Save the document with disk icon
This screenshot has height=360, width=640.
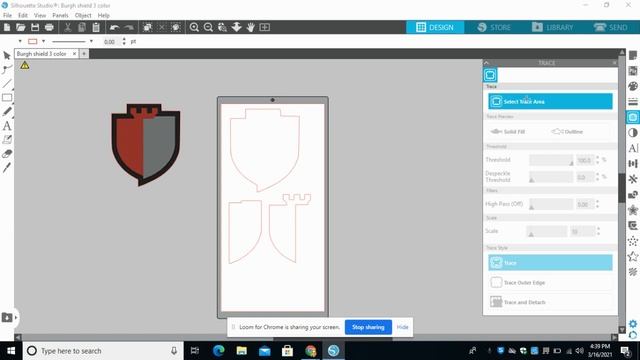[x=35, y=27]
